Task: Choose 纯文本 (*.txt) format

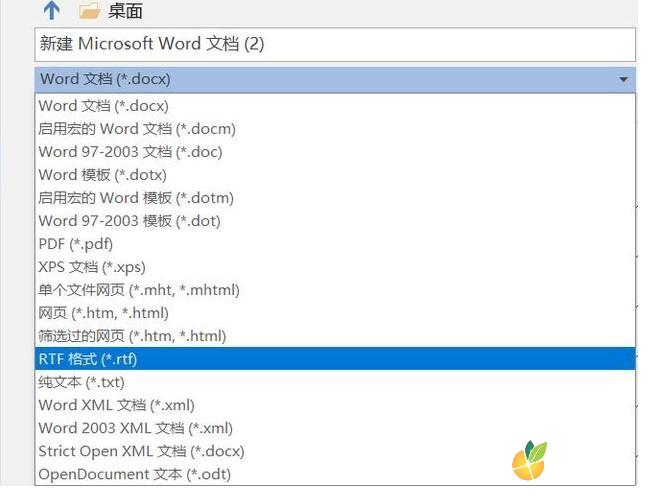Action: (335, 382)
